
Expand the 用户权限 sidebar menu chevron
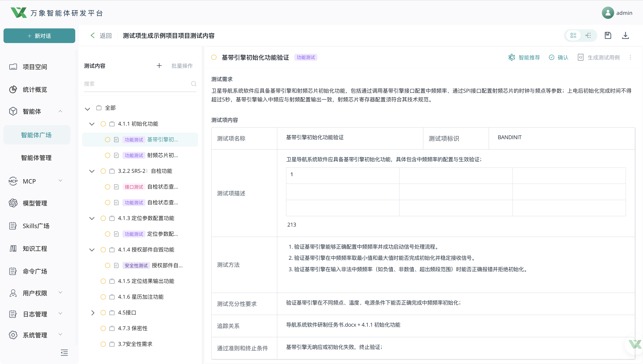60,292
